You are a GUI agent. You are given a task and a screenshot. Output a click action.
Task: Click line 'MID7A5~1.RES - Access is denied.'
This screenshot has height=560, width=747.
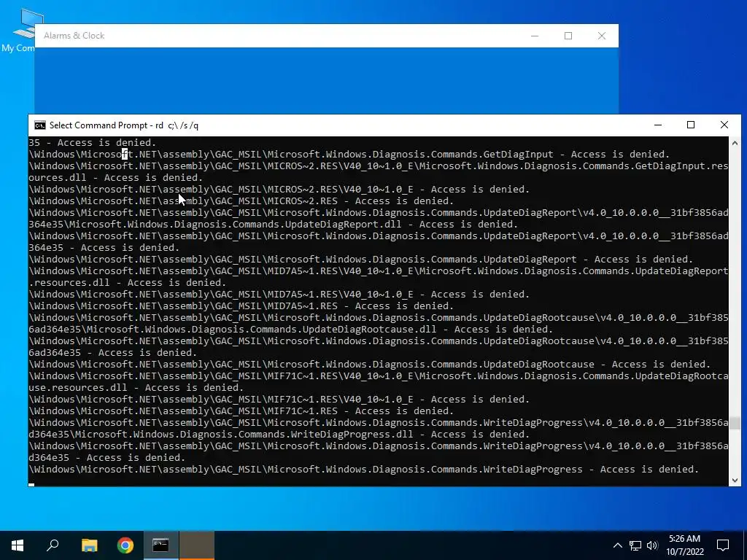point(241,306)
